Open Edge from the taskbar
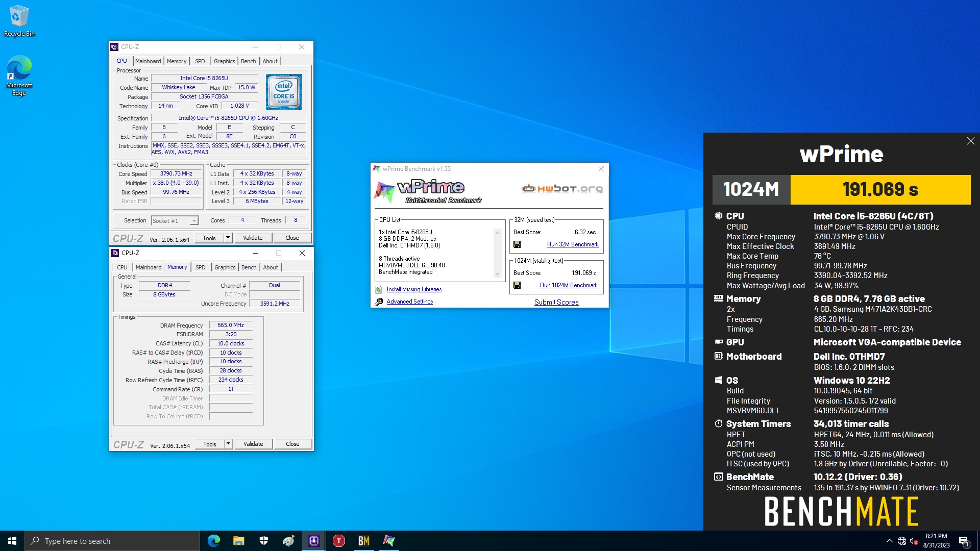This screenshot has height=551, width=980. pos(213,541)
